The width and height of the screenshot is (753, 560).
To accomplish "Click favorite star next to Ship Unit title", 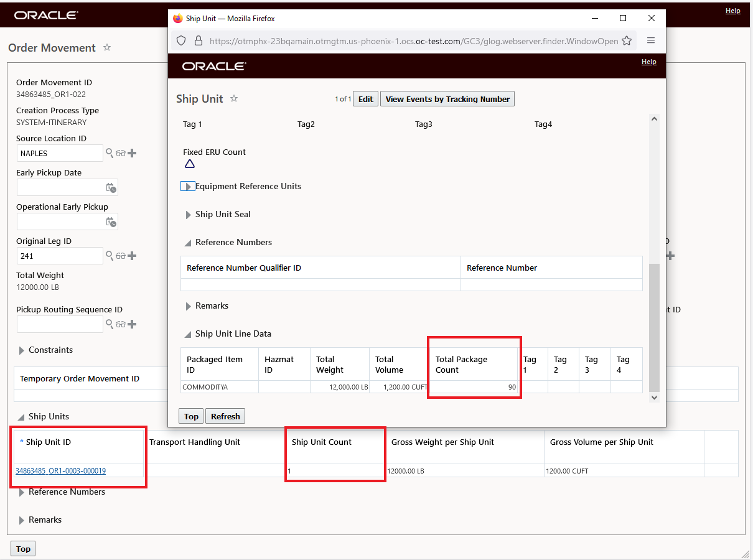I will pyautogui.click(x=234, y=98).
